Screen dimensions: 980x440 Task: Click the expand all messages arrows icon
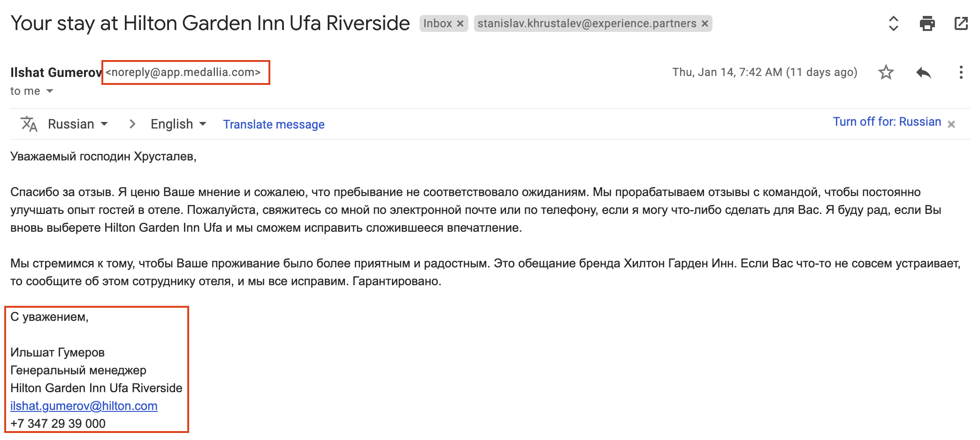893,23
